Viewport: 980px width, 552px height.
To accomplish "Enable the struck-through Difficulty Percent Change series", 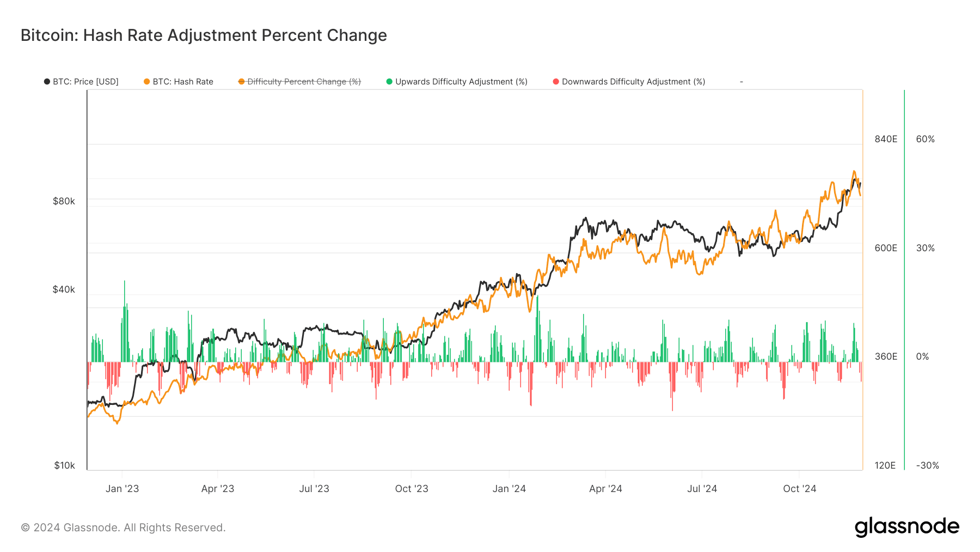I will point(304,82).
